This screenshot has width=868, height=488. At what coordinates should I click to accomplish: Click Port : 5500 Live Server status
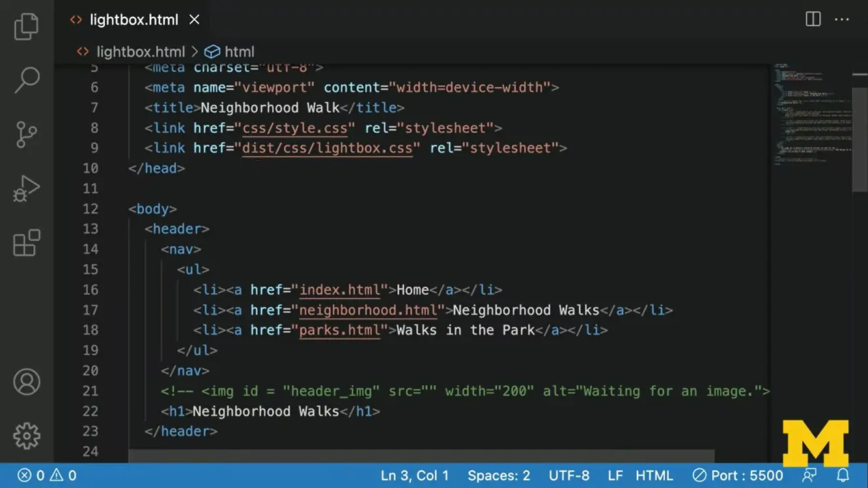(737, 476)
